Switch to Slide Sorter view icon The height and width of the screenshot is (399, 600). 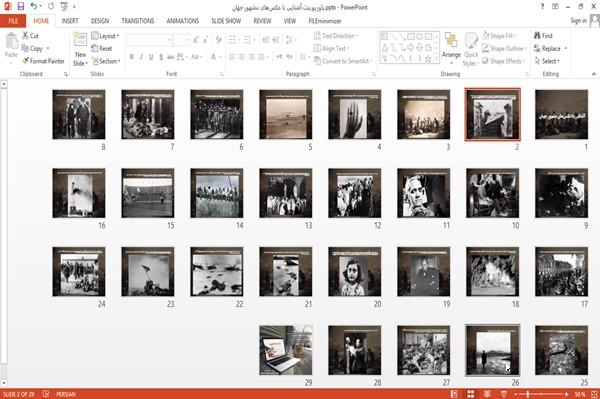coord(470,394)
